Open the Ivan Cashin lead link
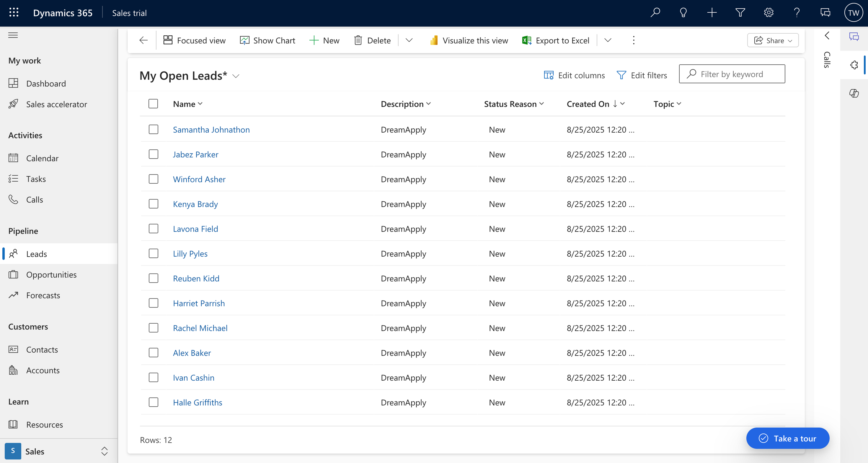The image size is (868, 463). (x=193, y=378)
